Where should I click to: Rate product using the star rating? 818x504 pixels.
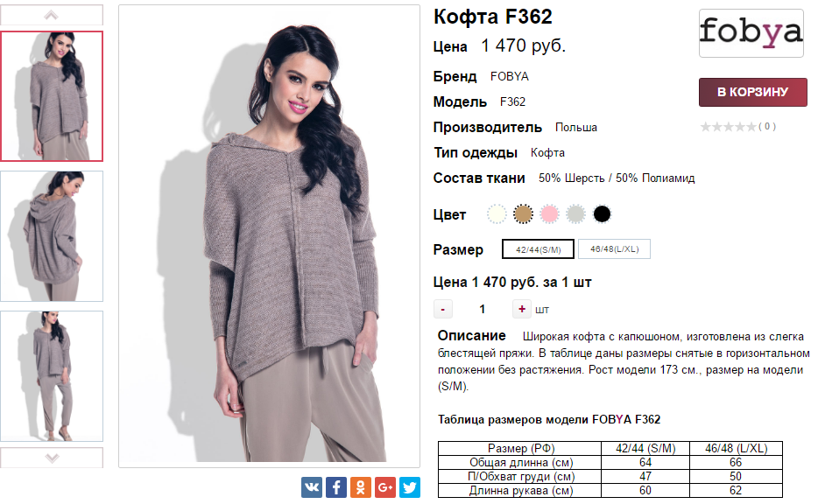728,127
